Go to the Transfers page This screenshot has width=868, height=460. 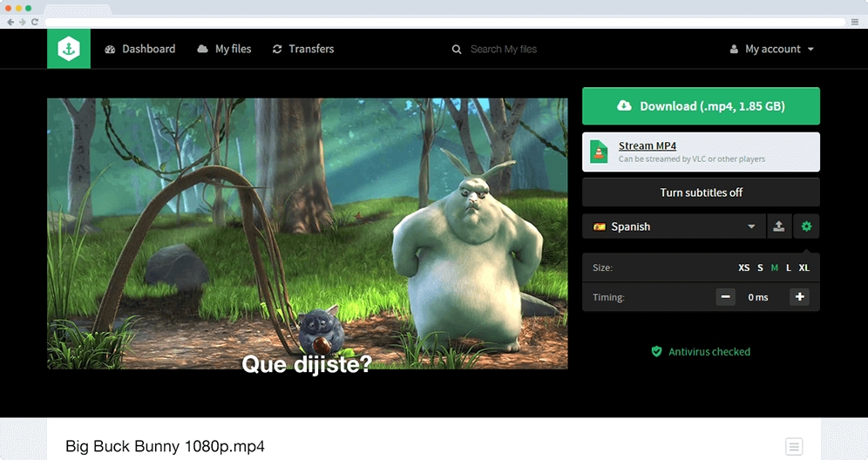(x=303, y=49)
